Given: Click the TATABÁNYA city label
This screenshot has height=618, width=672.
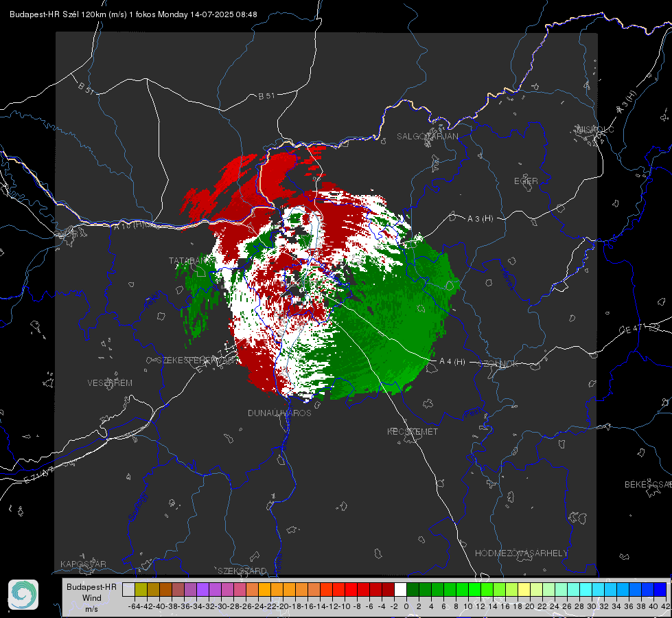Looking at the screenshot, I should (x=192, y=261).
